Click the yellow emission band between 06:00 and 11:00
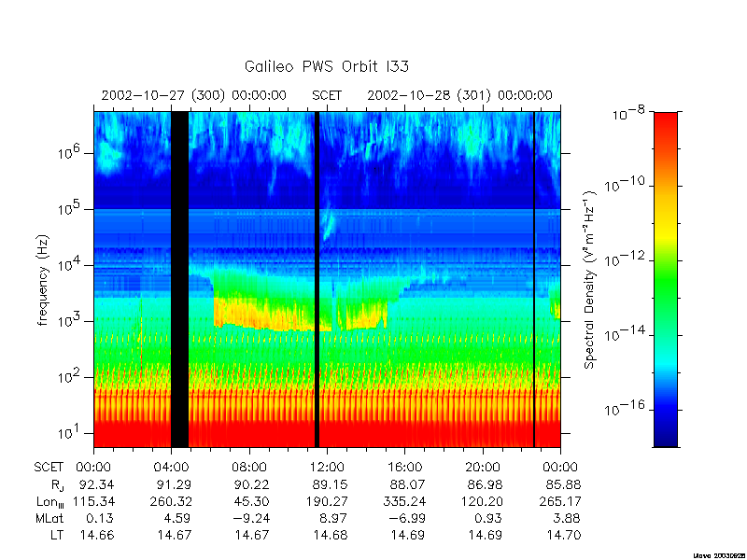 pyautogui.click(x=262, y=315)
